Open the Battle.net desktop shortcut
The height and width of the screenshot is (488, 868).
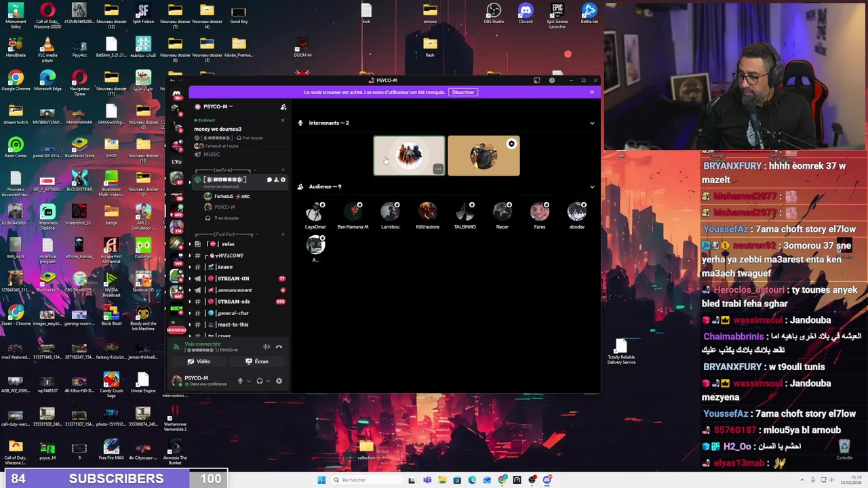[x=589, y=14]
